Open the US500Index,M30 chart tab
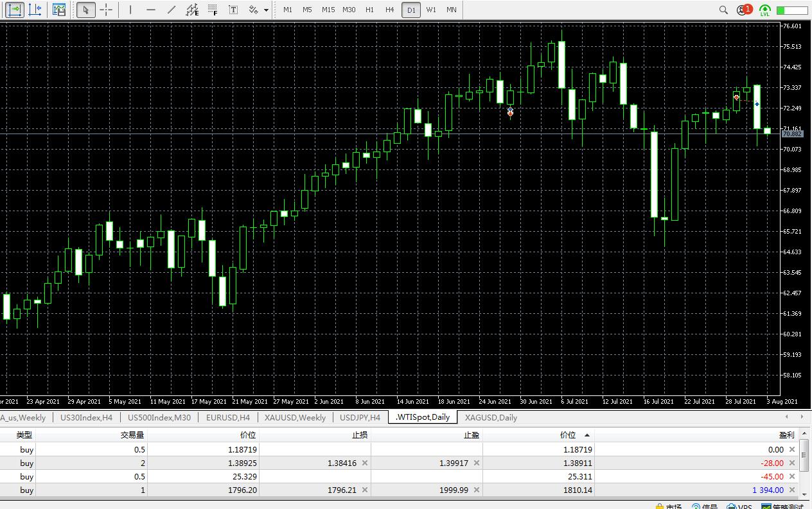Screen dimensions: 812x509 click(159, 417)
